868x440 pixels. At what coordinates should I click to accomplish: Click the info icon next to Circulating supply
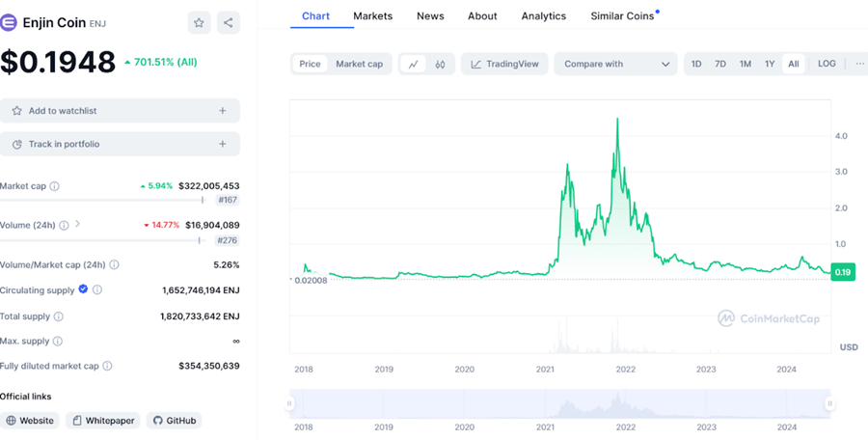[x=96, y=289]
